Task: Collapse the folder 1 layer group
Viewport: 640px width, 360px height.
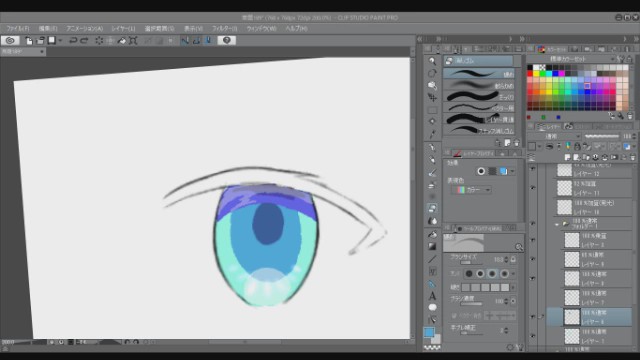Action: click(557, 224)
